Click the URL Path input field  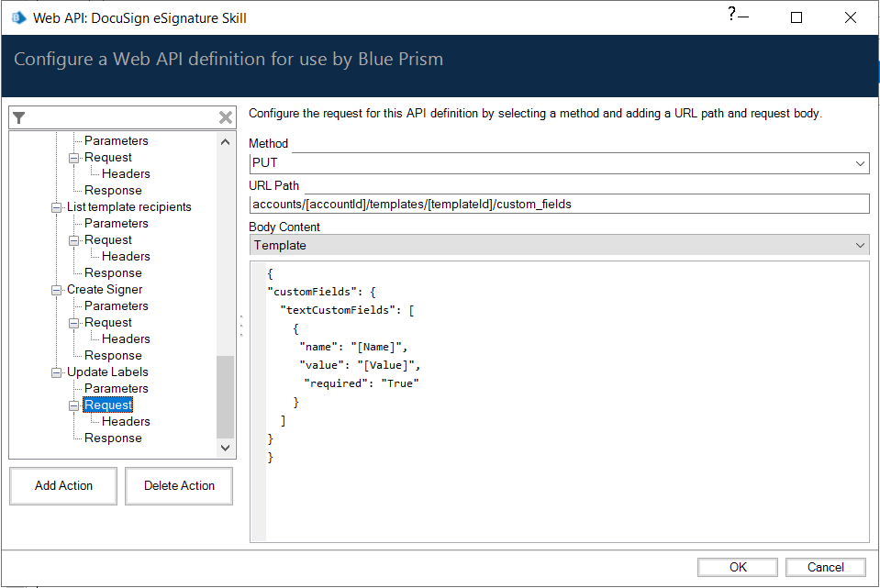(558, 205)
